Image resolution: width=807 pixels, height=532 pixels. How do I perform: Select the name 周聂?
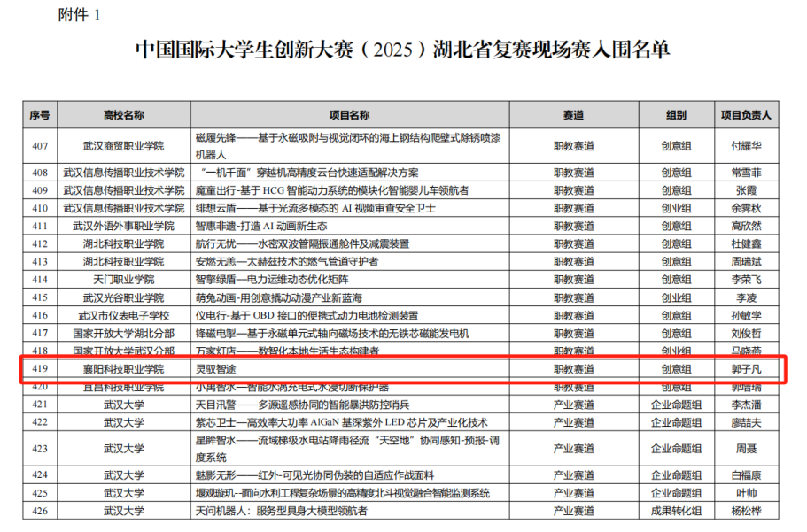[x=746, y=449]
